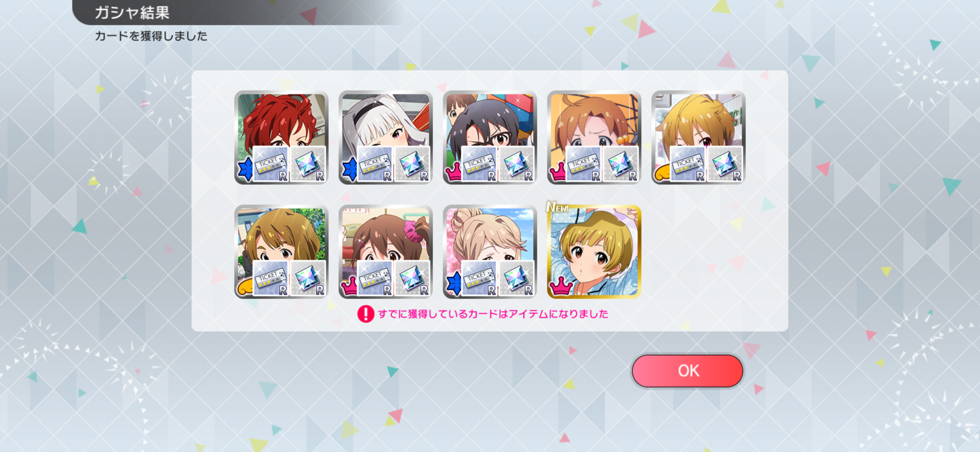This screenshot has height=452, width=980.
Task: Select the silver-haired girl with black headband card
Action: pos(385,137)
